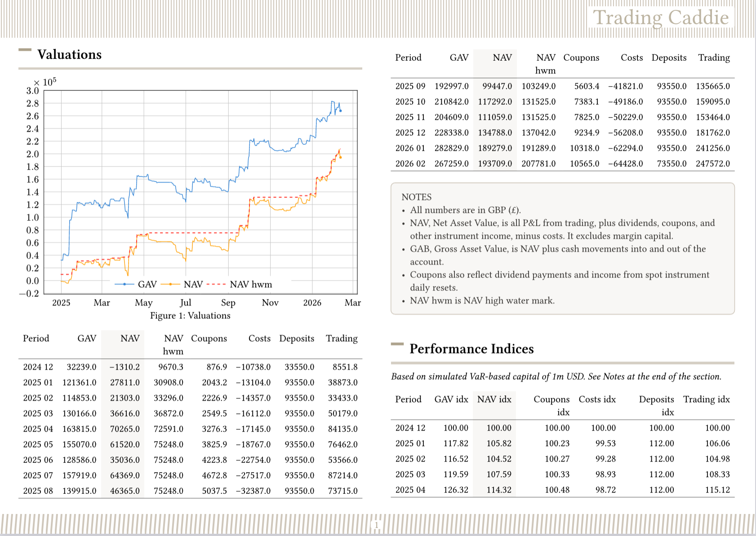
Task: Click the Performance Indices heading
Action: (471, 349)
